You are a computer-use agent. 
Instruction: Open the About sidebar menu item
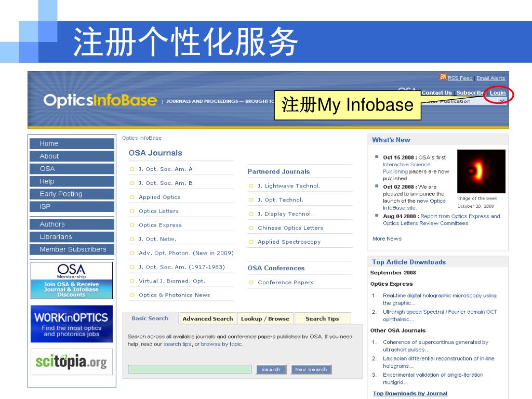point(72,156)
